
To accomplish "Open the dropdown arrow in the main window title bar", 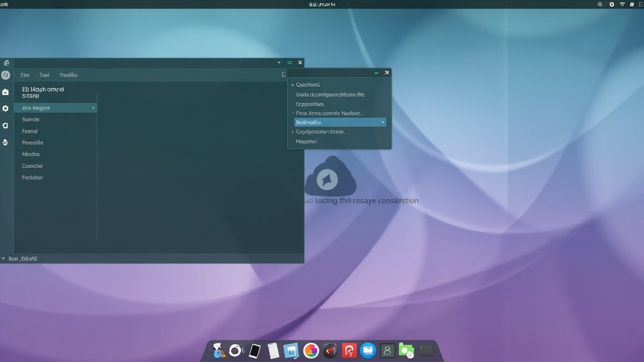I will click(279, 63).
